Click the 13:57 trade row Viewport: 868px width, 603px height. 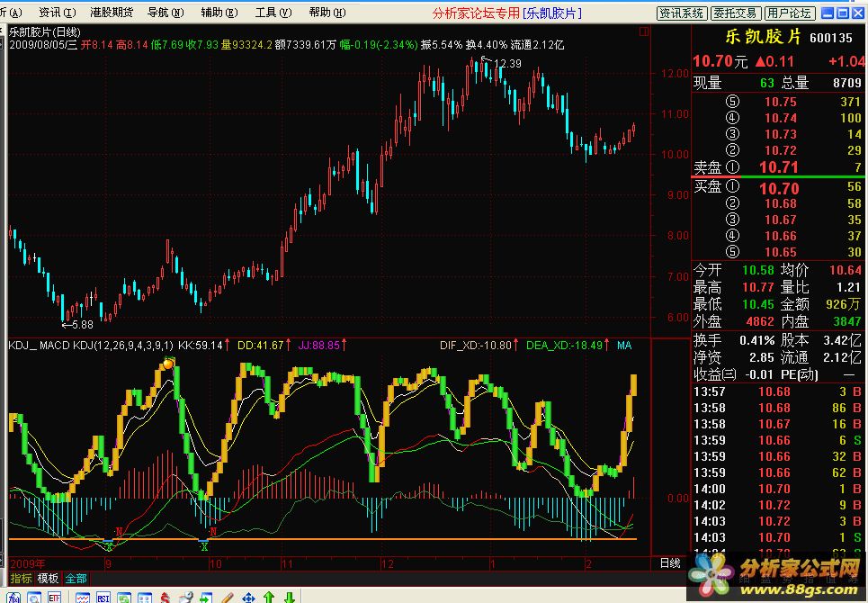click(778, 392)
